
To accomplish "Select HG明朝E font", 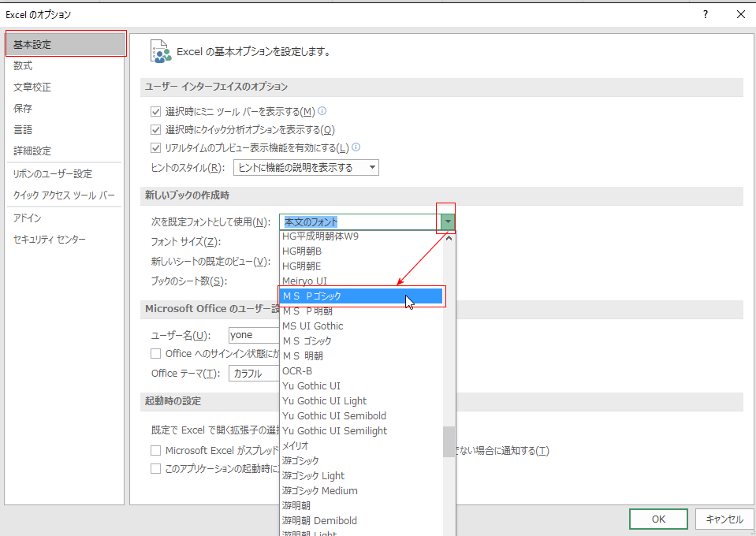I will click(360, 266).
